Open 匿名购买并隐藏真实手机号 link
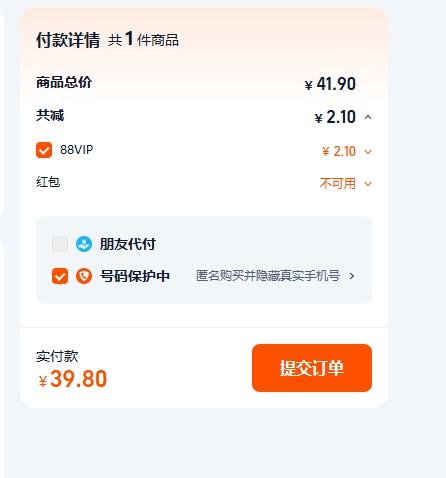 coord(268,276)
